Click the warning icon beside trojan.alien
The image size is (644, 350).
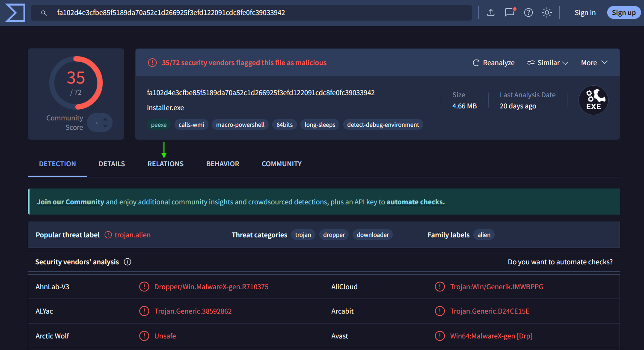point(108,235)
